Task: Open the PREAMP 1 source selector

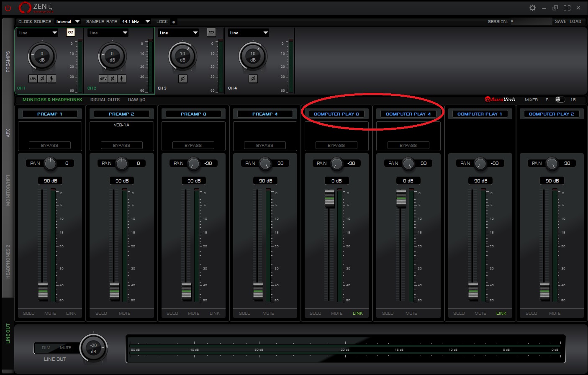Action: click(50, 114)
